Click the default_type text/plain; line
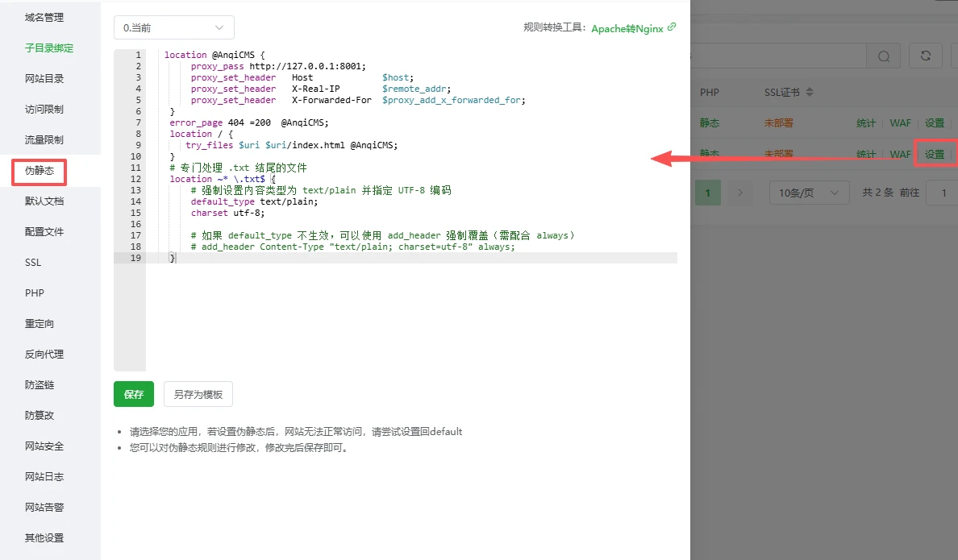Viewport: 958px width, 560px height. pos(254,201)
